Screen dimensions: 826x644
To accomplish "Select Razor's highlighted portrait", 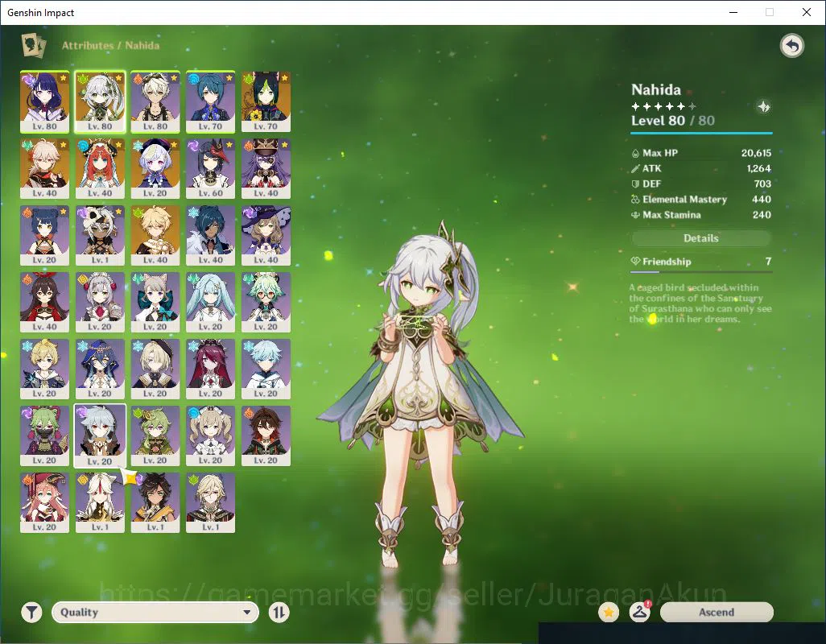I will pos(100,436).
